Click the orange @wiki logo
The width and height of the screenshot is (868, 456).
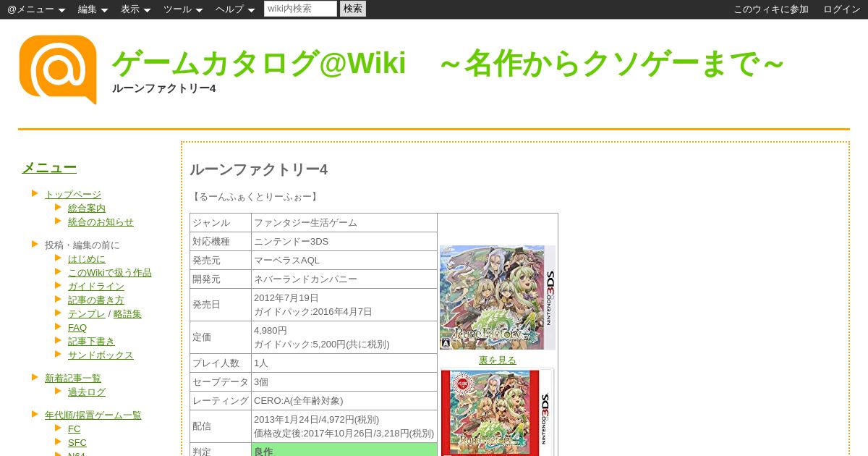[58, 69]
